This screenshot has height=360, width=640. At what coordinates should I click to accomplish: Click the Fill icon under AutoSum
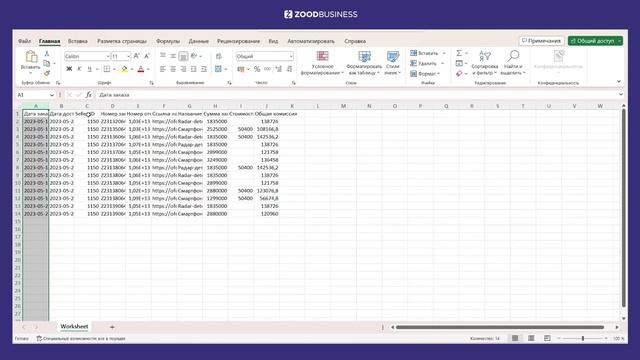[x=459, y=63]
